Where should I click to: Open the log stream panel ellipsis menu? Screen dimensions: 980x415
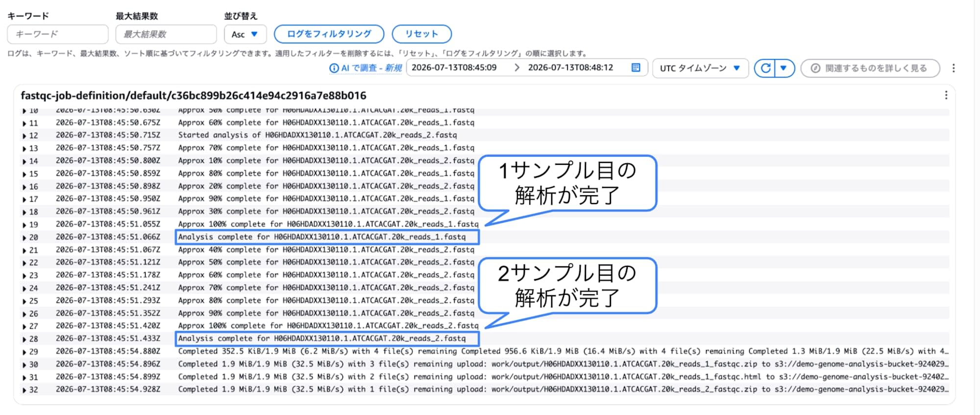pos(946,95)
